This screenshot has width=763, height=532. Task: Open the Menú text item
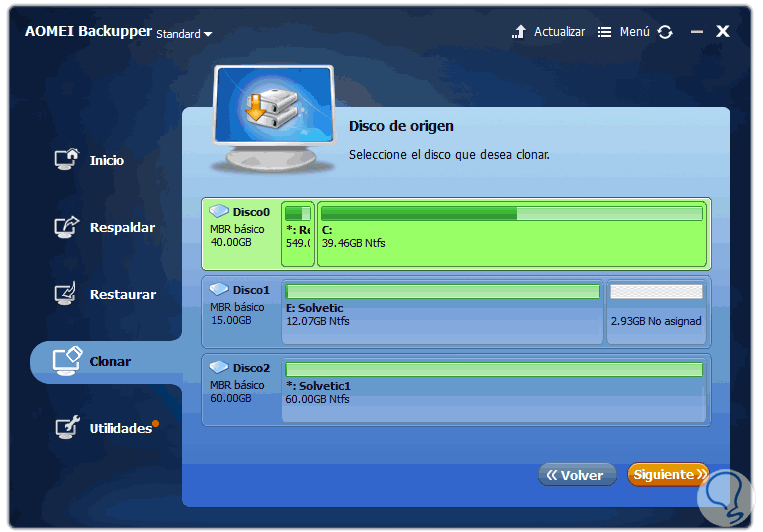(x=635, y=32)
